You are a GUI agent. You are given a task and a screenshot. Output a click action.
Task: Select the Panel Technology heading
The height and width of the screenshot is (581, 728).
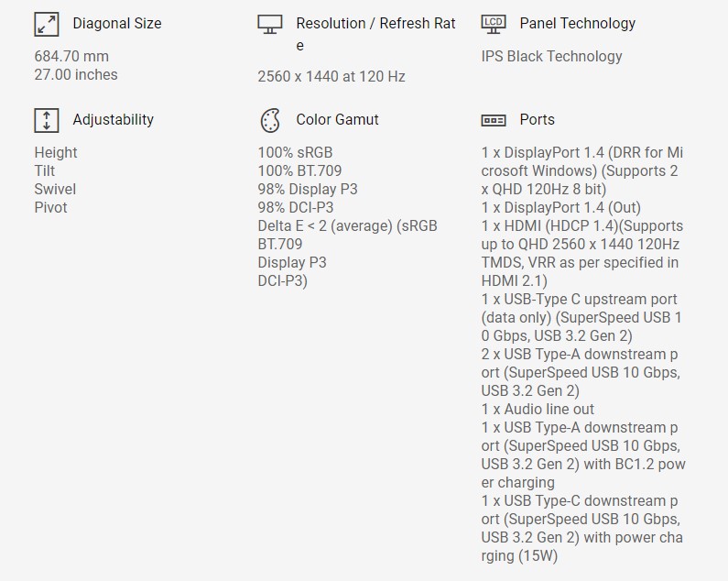click(x=577, y=24)
